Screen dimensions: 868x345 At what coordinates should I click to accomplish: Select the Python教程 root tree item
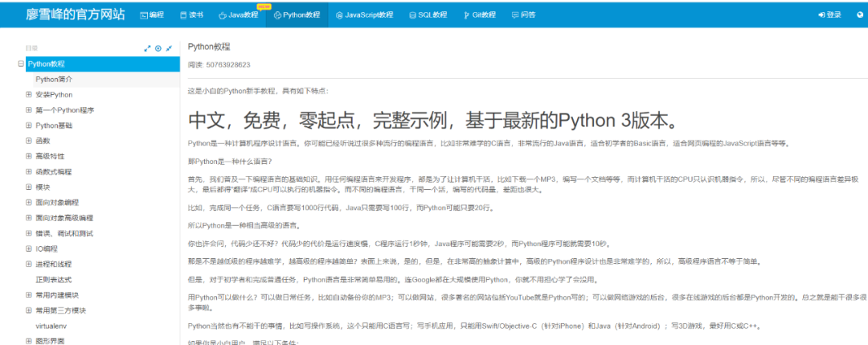click(x=103, y=64)
